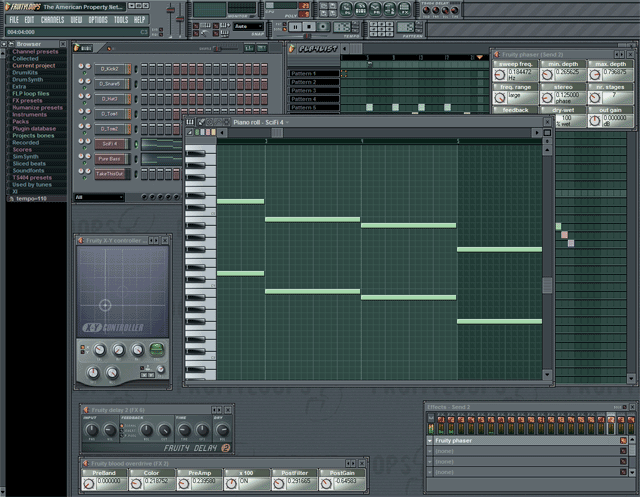Click green button on X-Y controller
The width and height of the screenshot is (640, 497).
pos(157,350)
